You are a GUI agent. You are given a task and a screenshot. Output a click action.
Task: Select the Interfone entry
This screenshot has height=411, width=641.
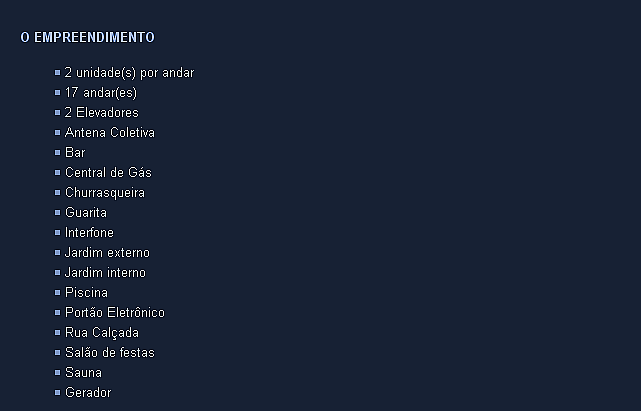[89, 233]
